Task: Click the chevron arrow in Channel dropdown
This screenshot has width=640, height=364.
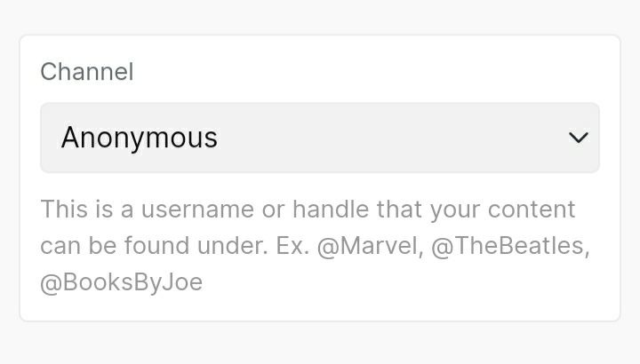Action: coord(579,138)
